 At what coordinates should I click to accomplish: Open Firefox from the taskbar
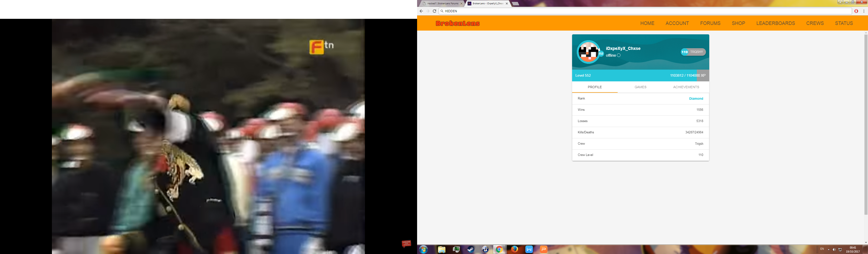coord(514,250)
